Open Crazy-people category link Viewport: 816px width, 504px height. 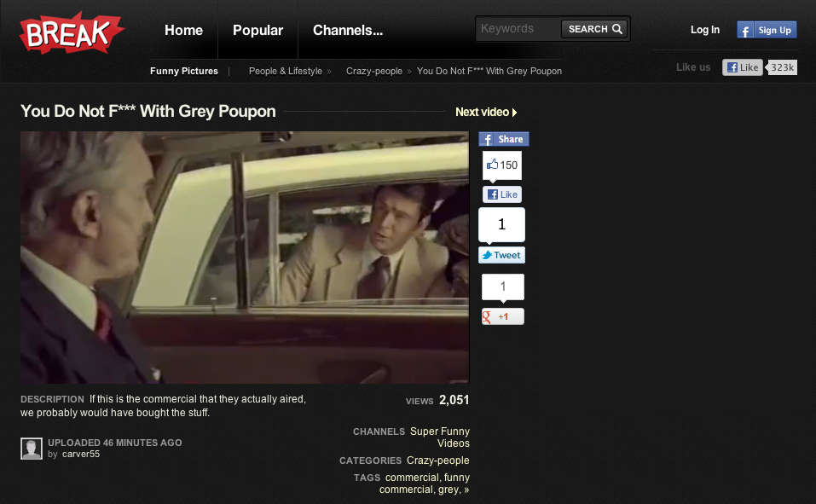(x=437, y=461)
